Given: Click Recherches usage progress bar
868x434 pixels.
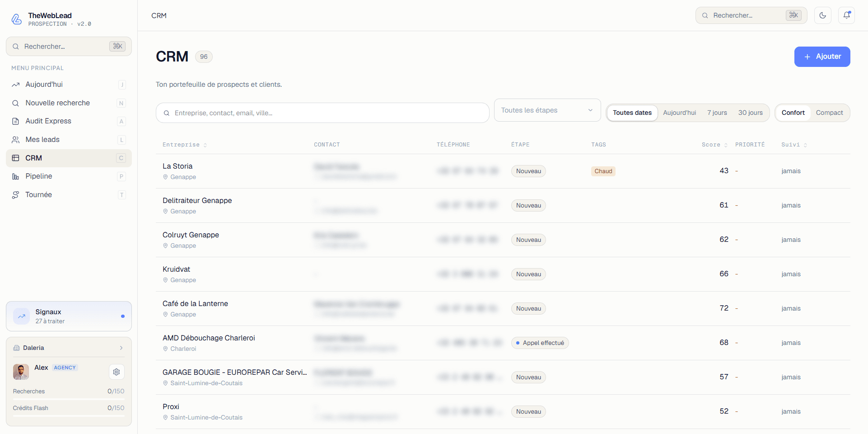Looking at the screenshot, I should 69,399.
